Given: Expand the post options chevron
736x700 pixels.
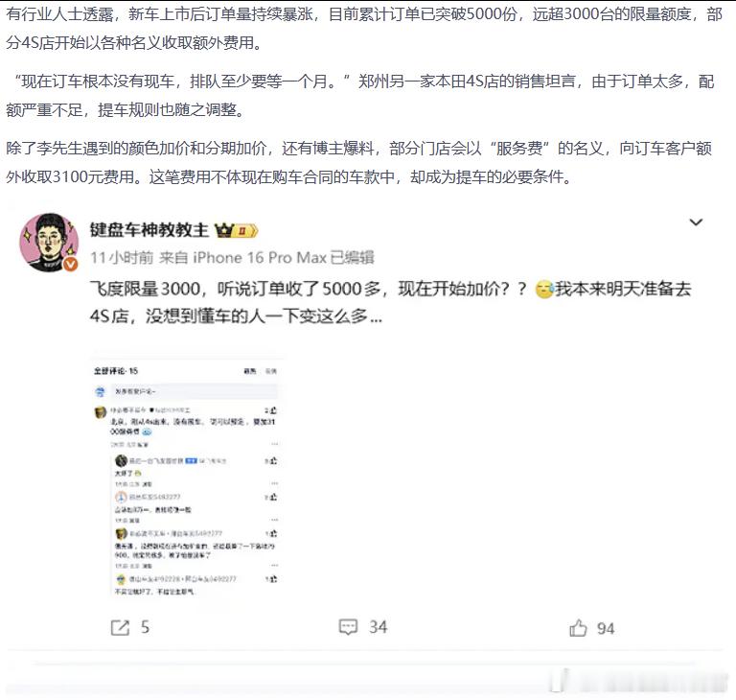Looking at the screenshot, I should click(696, 222).
